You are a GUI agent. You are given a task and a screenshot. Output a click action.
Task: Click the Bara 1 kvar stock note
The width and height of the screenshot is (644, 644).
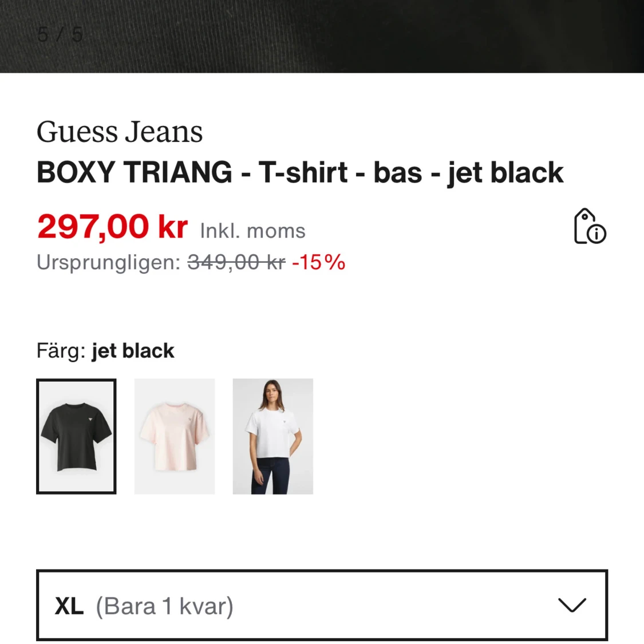click(x=165, y=606)
